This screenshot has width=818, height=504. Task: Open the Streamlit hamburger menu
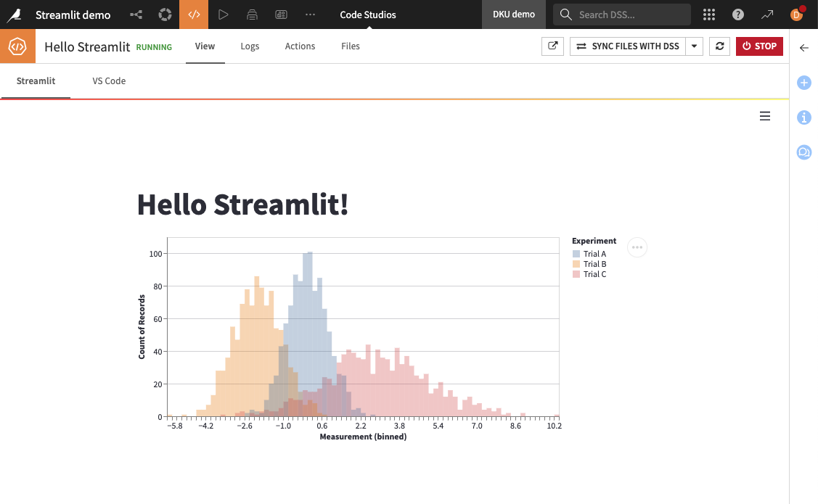point(765,116)
